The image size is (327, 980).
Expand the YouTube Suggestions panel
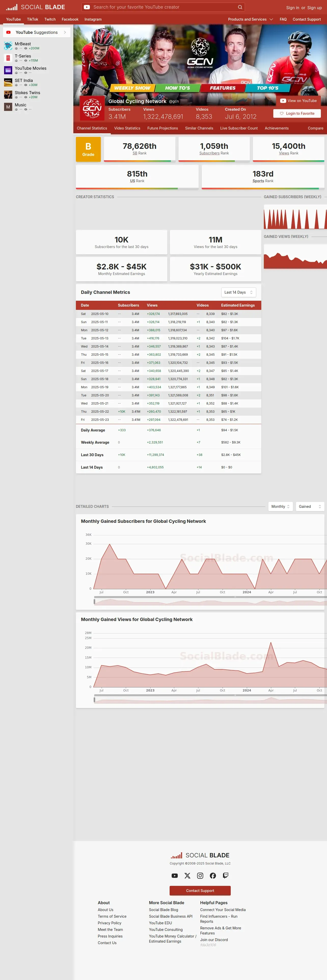[x=36, y=32]
